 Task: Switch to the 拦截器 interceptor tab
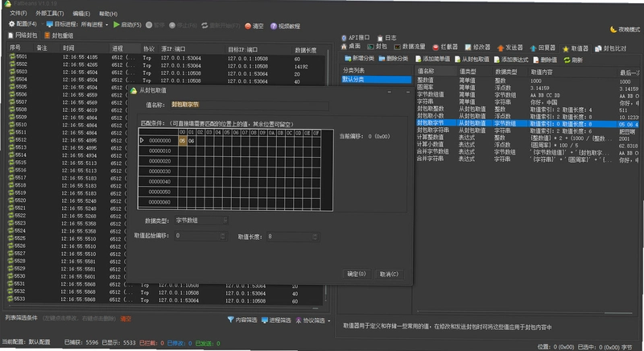445,47
